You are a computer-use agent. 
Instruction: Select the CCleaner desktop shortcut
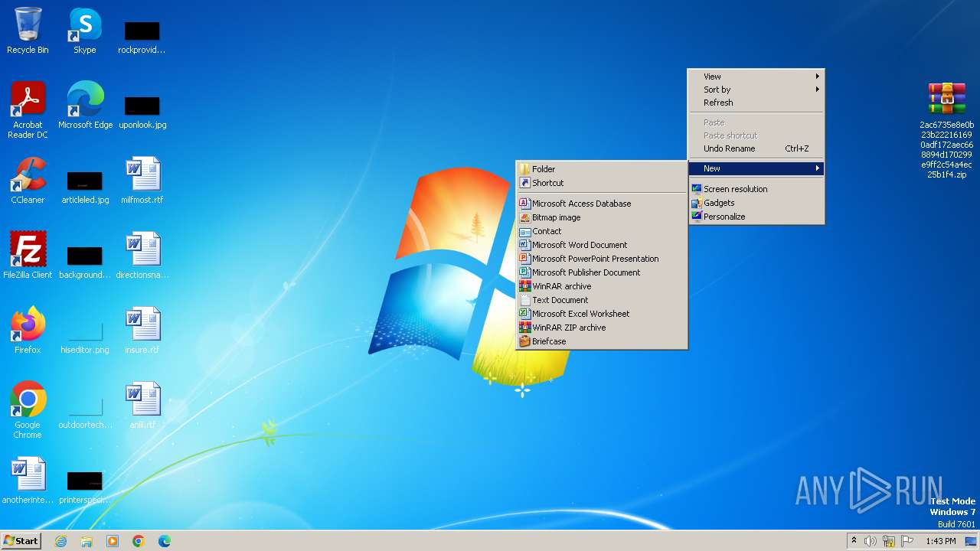pos(28,181)
